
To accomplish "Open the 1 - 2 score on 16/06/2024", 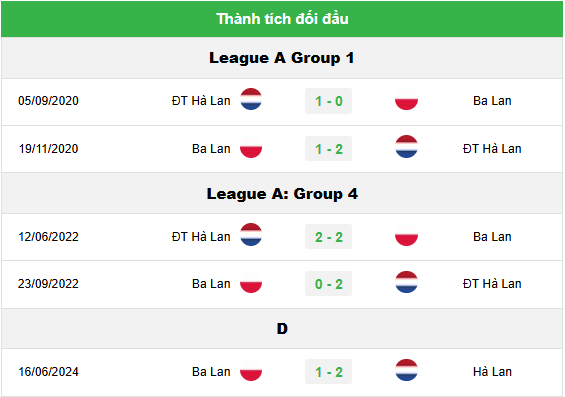I will point(328,372).
